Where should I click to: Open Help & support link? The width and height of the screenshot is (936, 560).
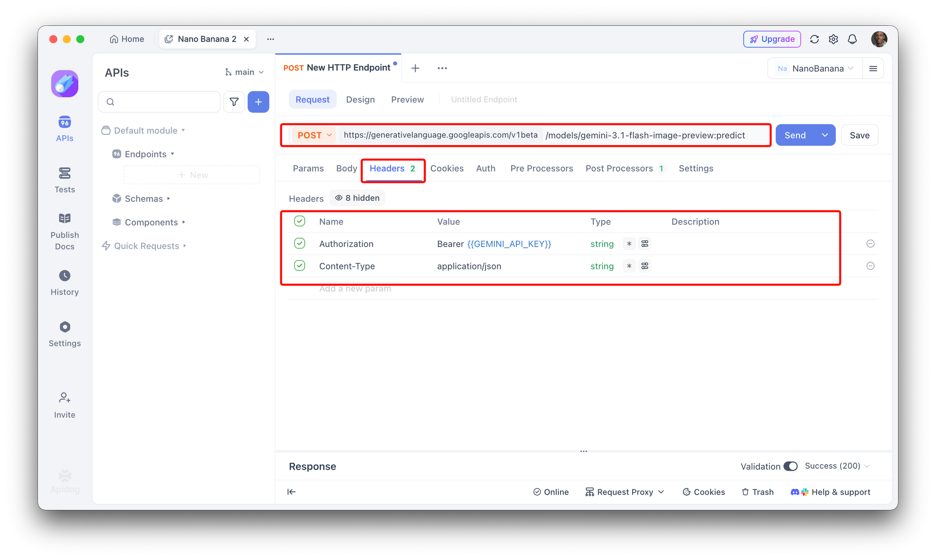831,492
